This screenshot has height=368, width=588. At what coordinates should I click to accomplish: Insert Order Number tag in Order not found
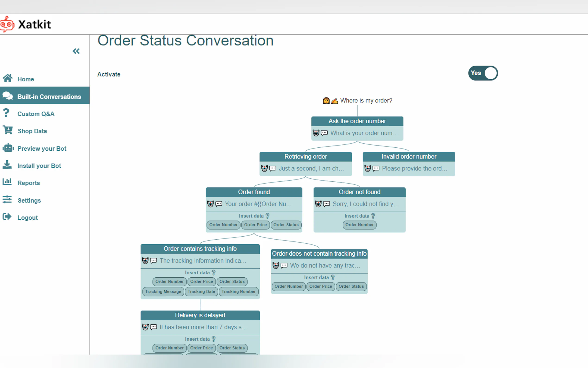click(x=359, y=225)
